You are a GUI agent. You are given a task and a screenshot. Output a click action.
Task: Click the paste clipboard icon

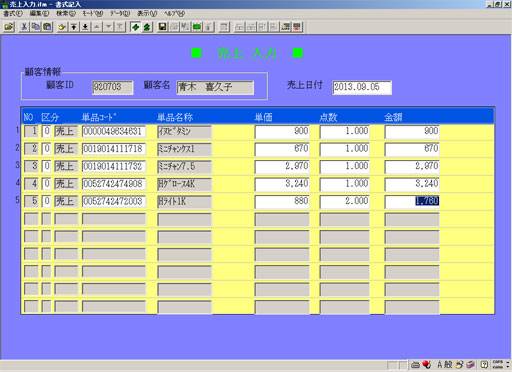[47, 27]
